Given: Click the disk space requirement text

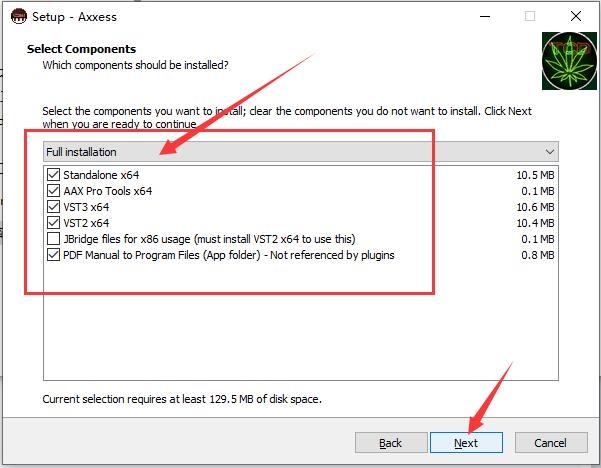Looking at the screenshot, I should pos(182,399).
